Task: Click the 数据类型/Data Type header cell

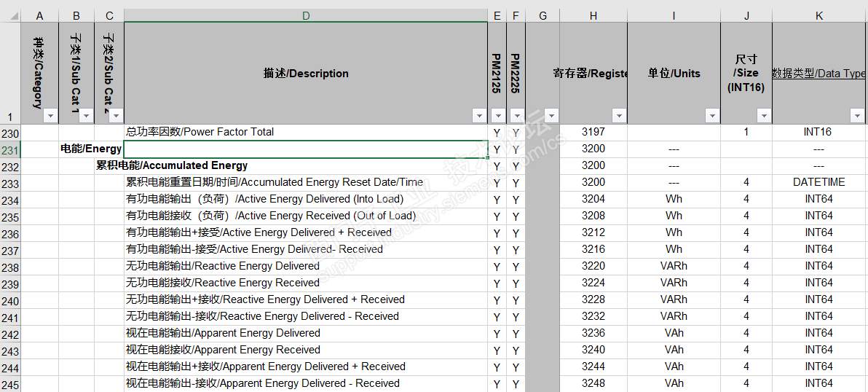Action: [x=819, y=73]
